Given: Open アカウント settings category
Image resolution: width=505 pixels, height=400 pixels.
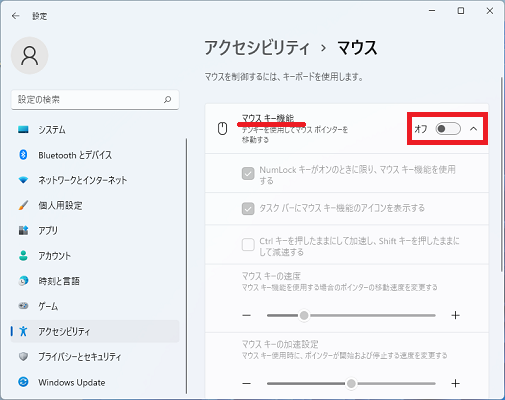Looking at the screenshot, I should click(x=95, y=256).
